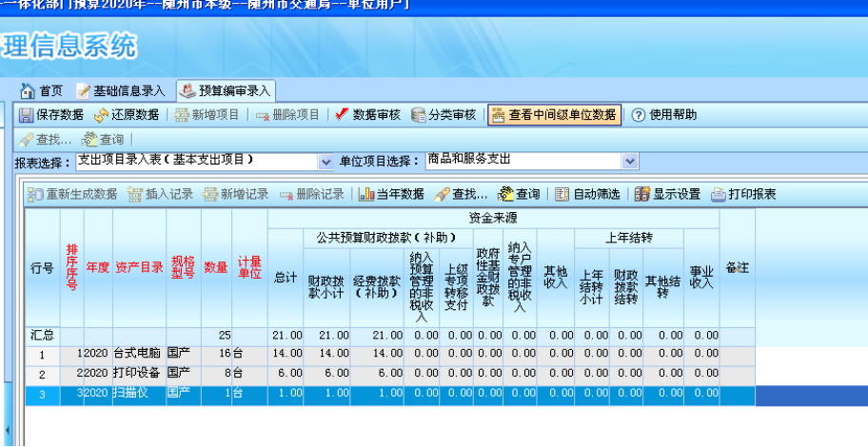Open 分类审核 database icon
Viewport: 868px width, 447px height.
pyautogui.click(x=418, y=115)
